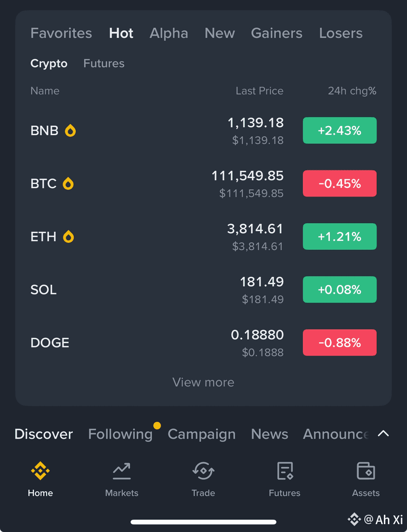Switch to the Losers tab
Screen dimensions: 407x532
point(341,33)
